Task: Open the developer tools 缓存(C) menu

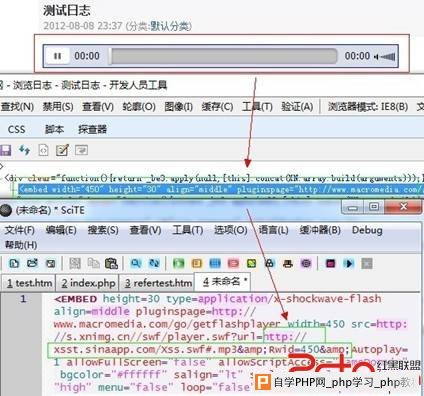Action: coord(217,107)
